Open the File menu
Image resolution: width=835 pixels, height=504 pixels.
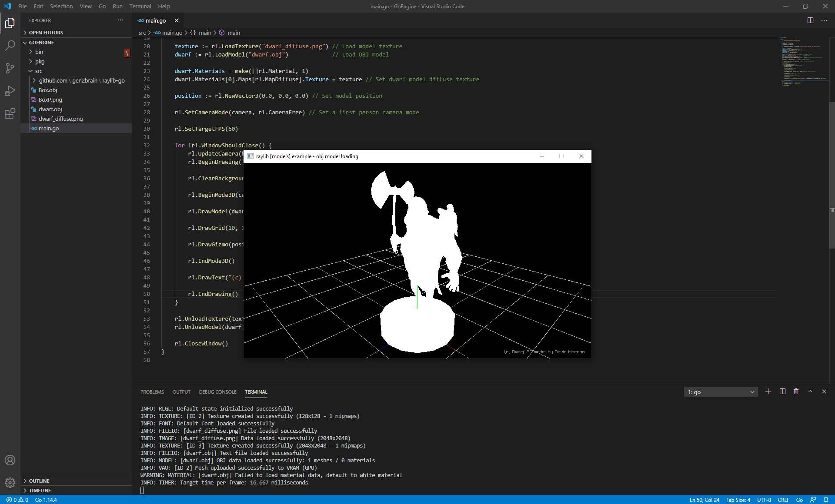coord(23,6)
